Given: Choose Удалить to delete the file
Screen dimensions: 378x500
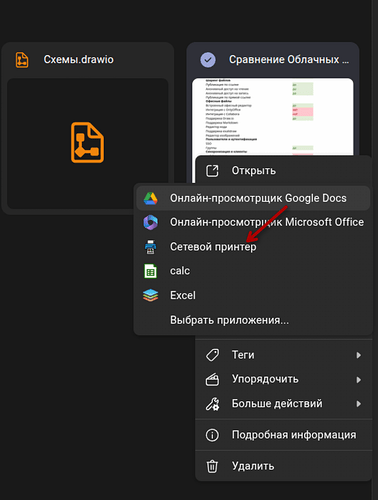Looking at the screenshot, I should pyautogui.click(x=283, y=466).
